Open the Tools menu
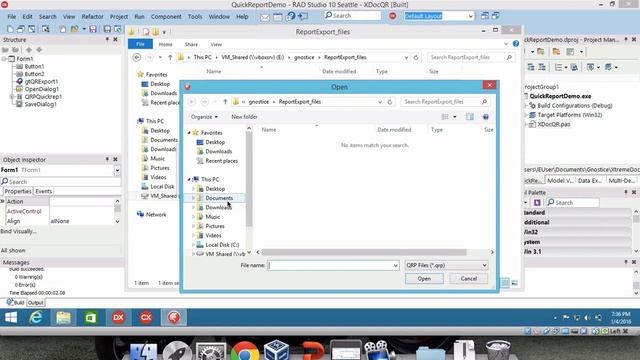Screen dimensions: 640x360 [x=195, y=17]
